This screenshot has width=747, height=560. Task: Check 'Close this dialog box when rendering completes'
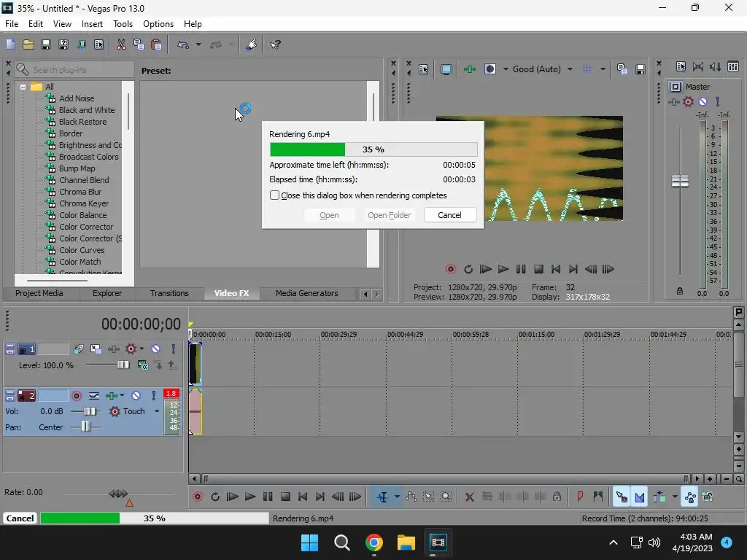274,195
